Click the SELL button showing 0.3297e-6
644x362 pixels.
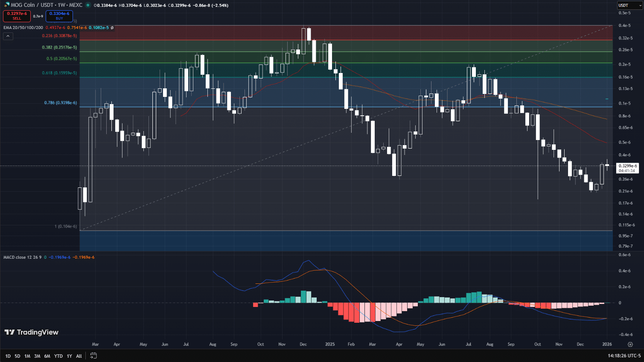[17, 16]
